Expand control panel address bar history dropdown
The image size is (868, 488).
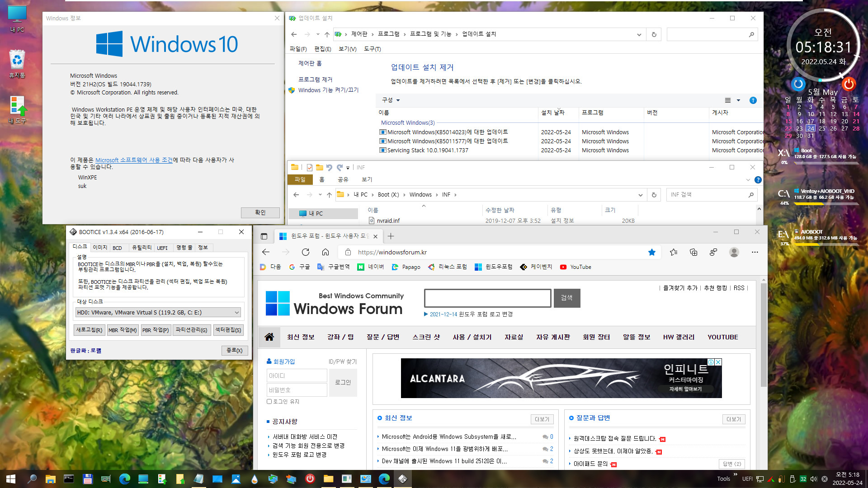[639, 34]
